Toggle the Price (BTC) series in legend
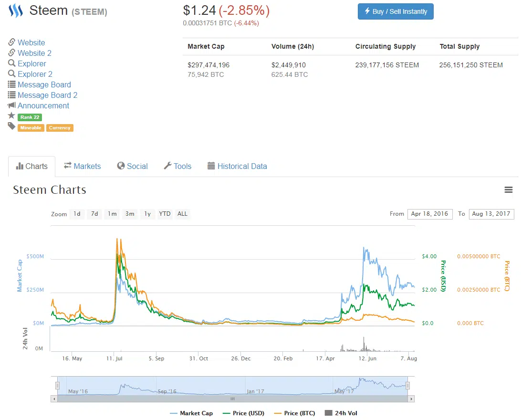The width and height of the screenshot is (521, 420). [x=294, y=413]
